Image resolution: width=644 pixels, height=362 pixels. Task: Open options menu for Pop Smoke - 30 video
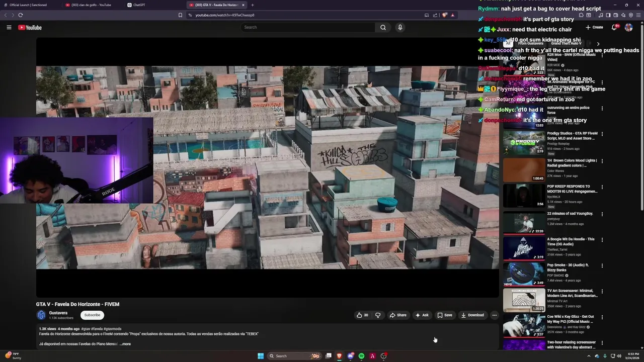tap(602, 265)
